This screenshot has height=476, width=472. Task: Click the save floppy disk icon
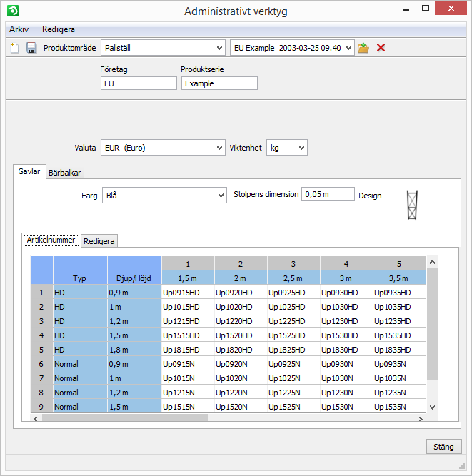[x=31, y=48]
